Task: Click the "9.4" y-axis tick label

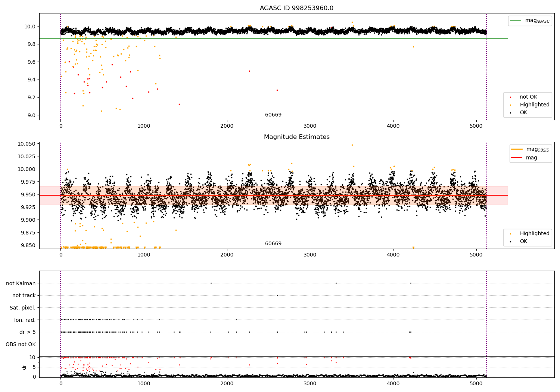Action: point(31,80)
